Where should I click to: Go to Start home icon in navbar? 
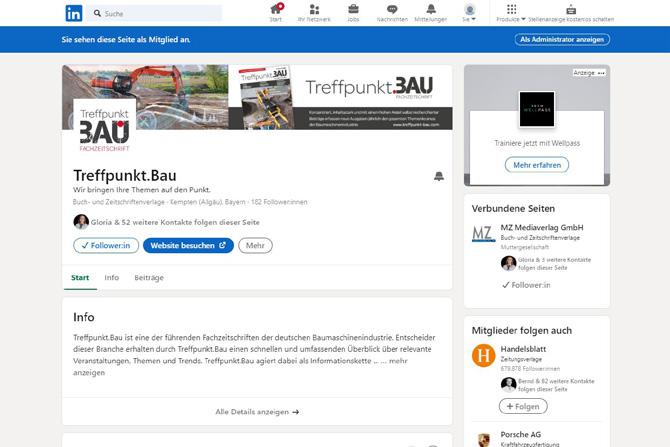[x=276, y=12]
